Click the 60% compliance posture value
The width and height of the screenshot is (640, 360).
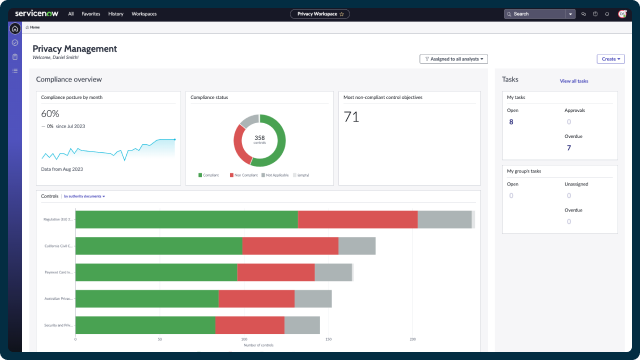50,113
